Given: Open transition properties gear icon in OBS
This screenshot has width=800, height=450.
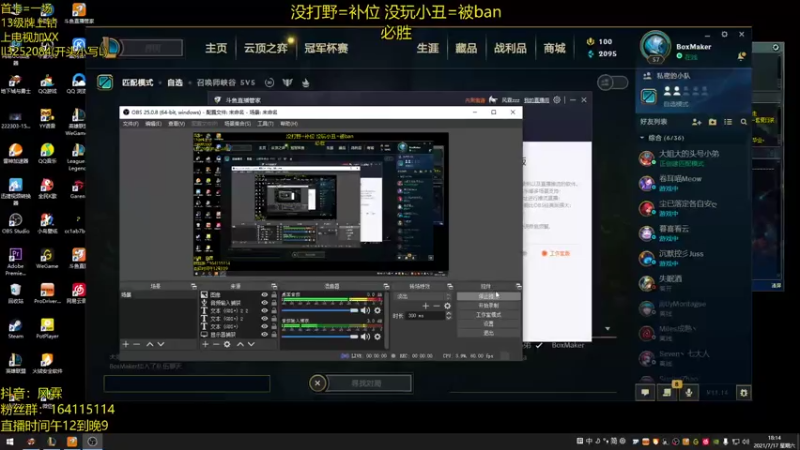Looking at the screenshot, I should point(447,306).
